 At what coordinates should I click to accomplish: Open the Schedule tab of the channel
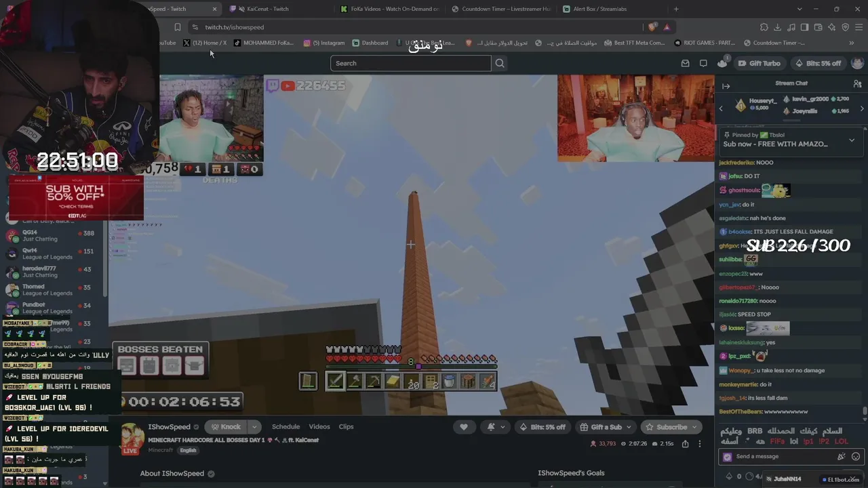point(285,427)
